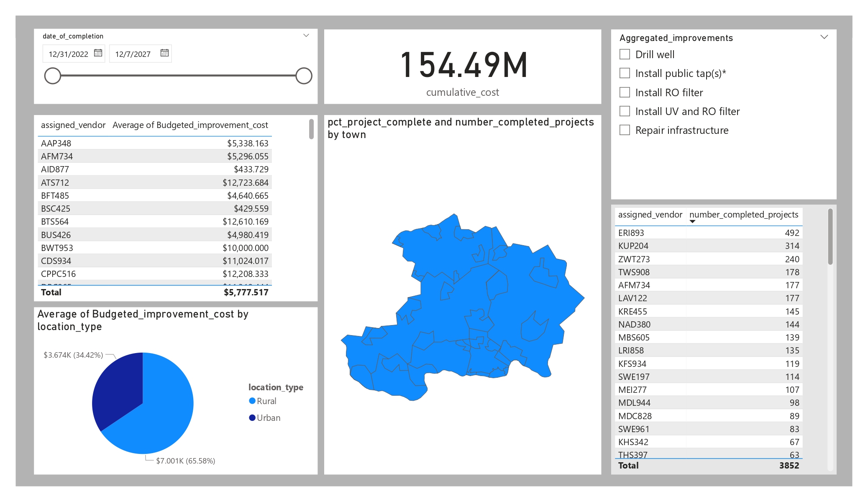868x502 pixels.
Task: Click the sort descending arrow under number_completed_projects
Action: pos(692,222)
